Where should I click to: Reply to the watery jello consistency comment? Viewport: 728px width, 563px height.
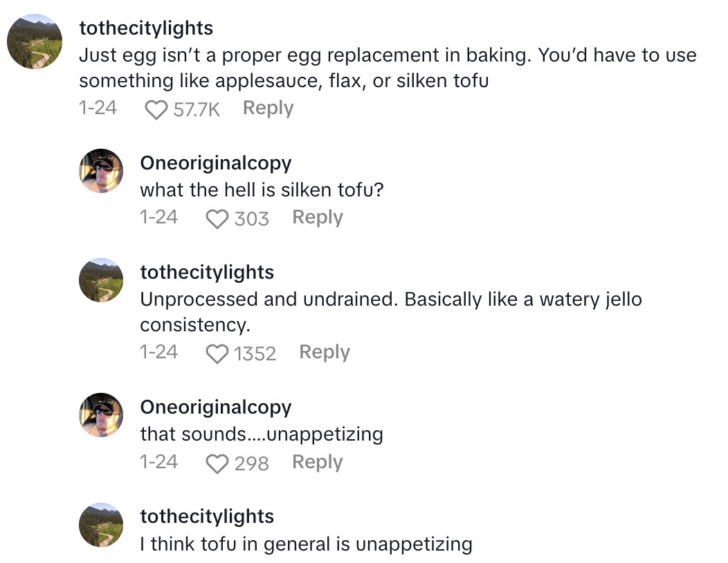[x=325, y=352]
